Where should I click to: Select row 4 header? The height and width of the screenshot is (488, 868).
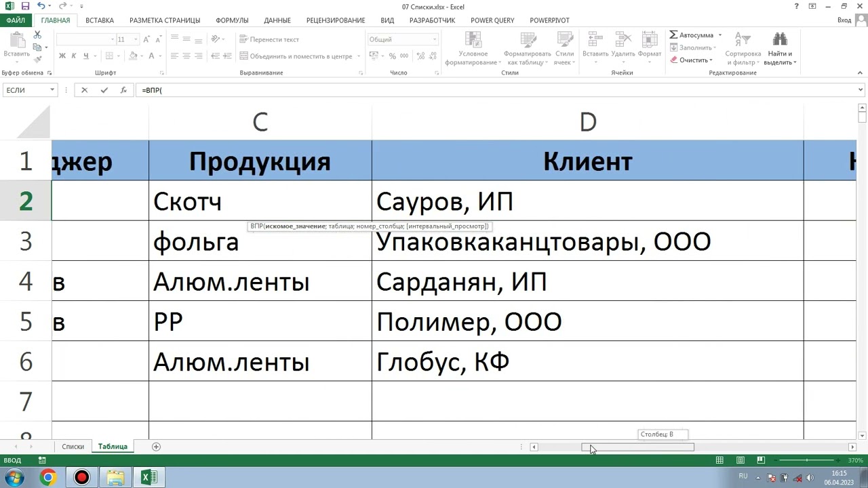click(x=26, y=281)
